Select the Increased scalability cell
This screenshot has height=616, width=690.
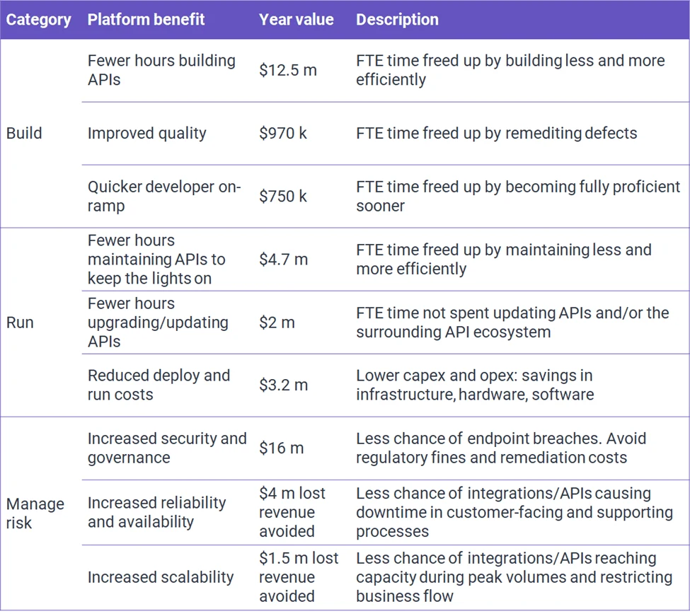point(161,577)
